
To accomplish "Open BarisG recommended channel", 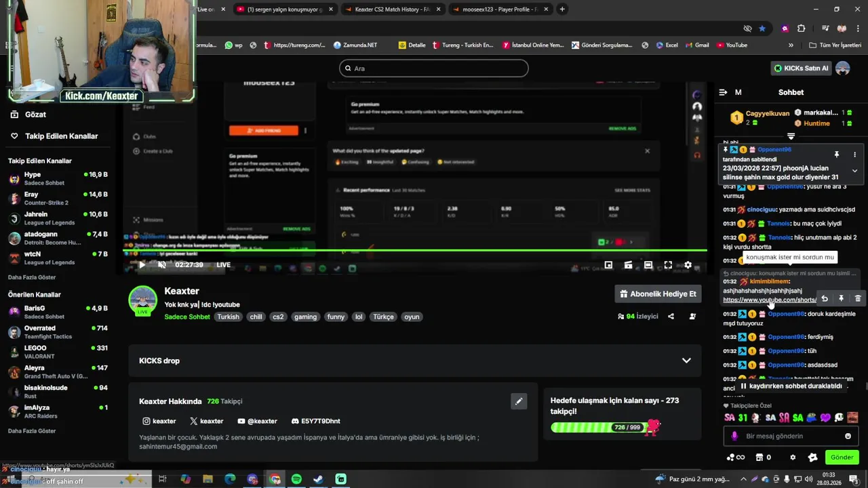I will (58, 312).
